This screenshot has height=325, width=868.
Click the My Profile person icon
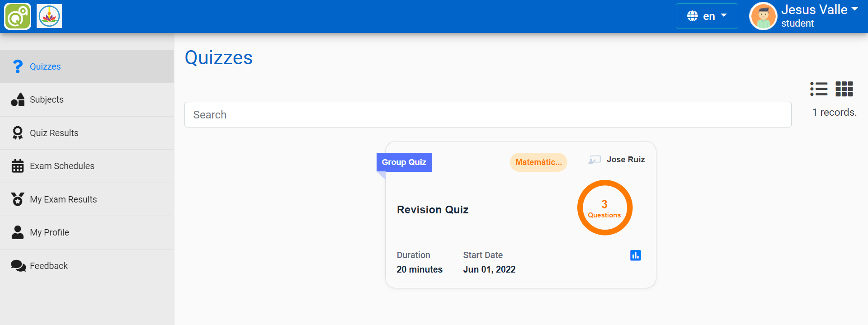point(18,232)
